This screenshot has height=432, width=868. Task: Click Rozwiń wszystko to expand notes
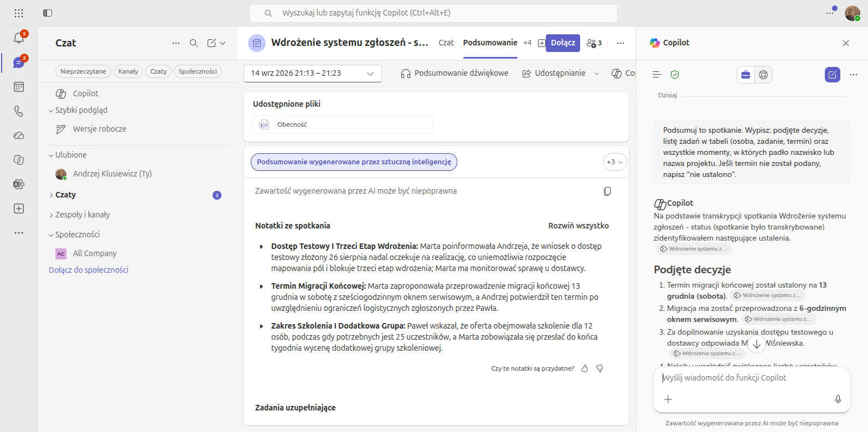[578, 226]
